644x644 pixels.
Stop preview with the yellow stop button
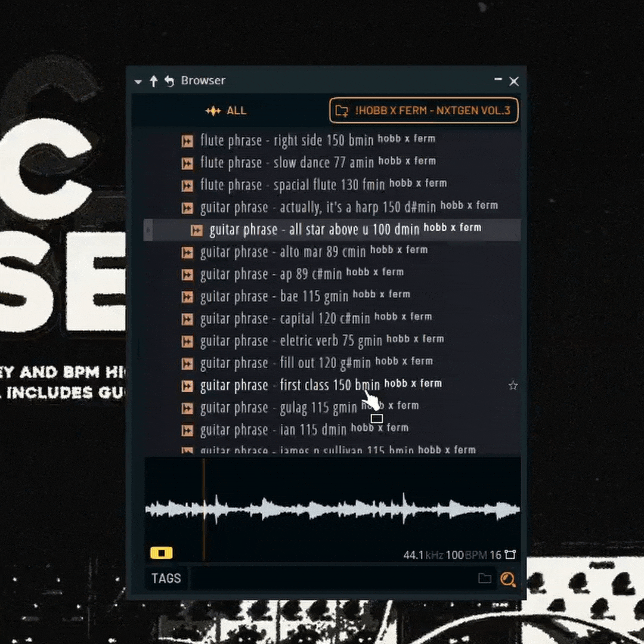tap(161, 553)
